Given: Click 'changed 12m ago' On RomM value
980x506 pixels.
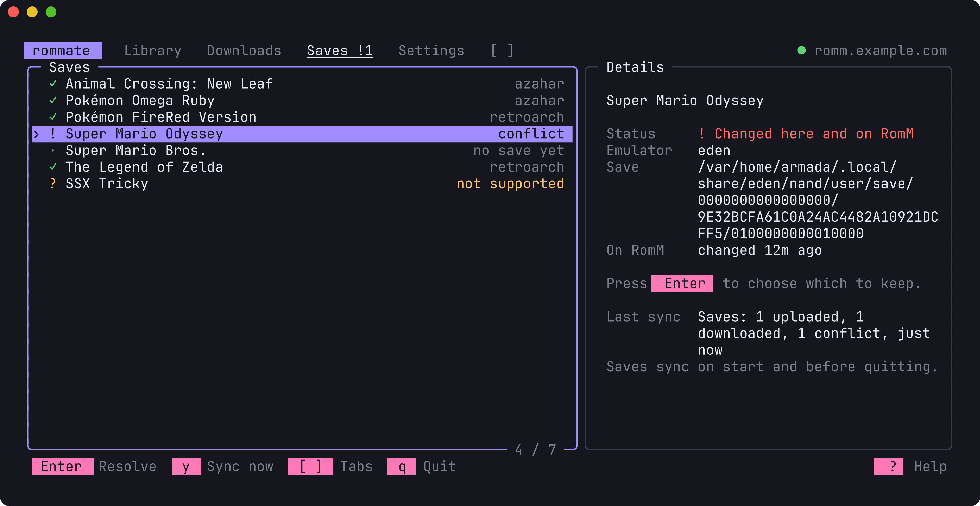Looking at the screenshot, I should click(760, 250).
